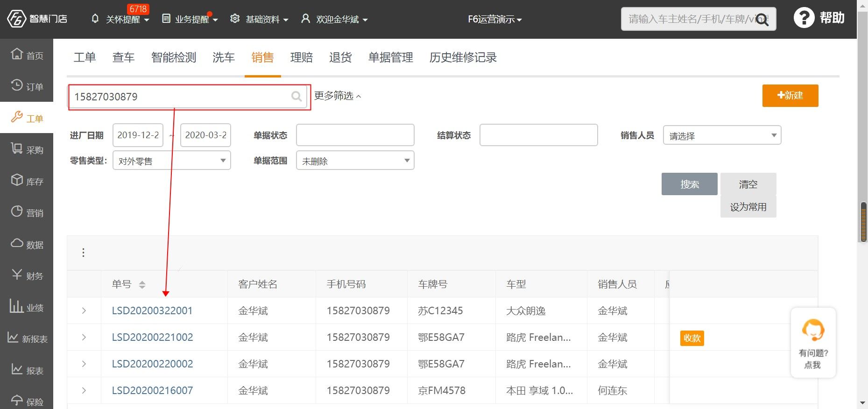Click 何连东 salesperson cell
This screenshot has width=868, height=409.
pos(612,390)
